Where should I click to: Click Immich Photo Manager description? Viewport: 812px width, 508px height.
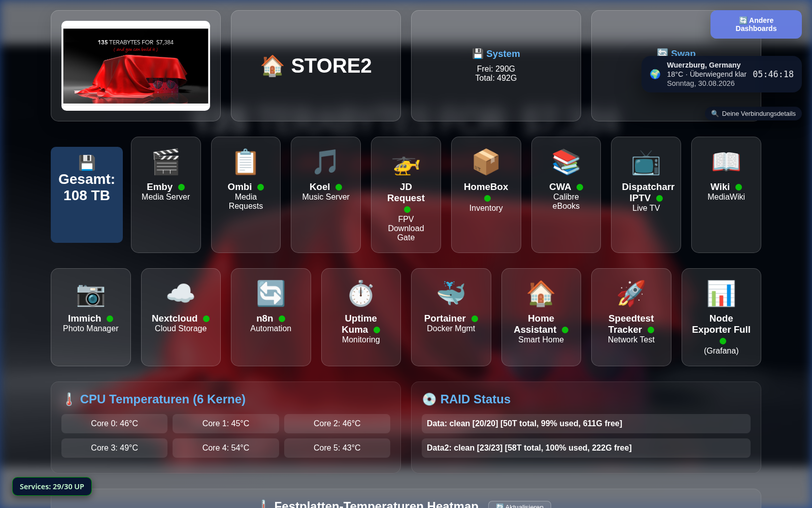(91, 328)
